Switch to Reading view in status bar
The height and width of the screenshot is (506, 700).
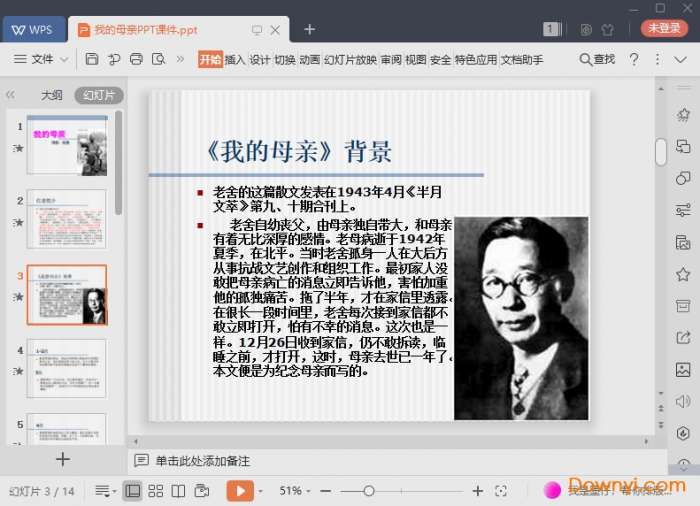click(x=178, y=491)
